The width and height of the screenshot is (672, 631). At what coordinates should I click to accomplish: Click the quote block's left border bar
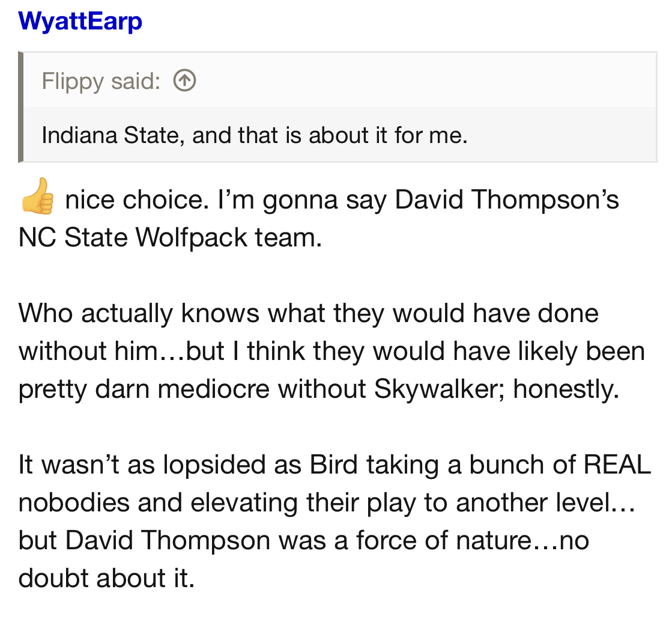tap(21, 107)
